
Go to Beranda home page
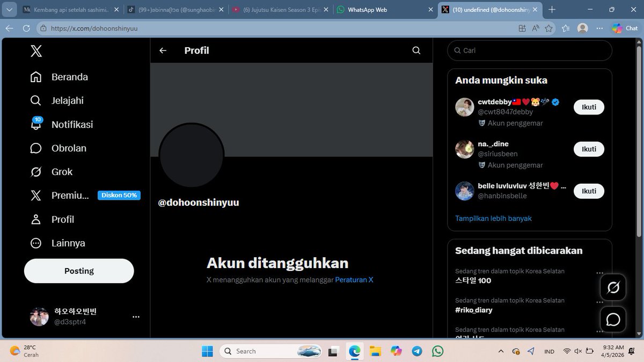point(59,77)
